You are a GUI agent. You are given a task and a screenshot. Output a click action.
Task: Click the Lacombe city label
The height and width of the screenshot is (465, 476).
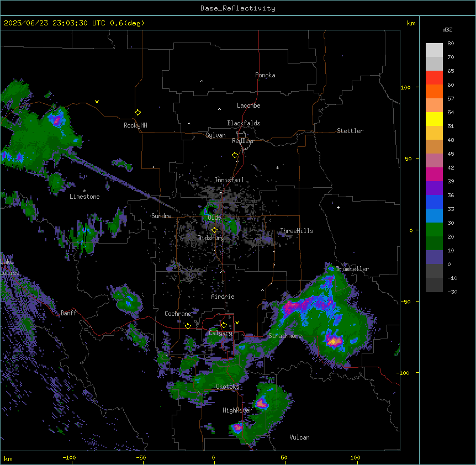(x=248, y=105)
